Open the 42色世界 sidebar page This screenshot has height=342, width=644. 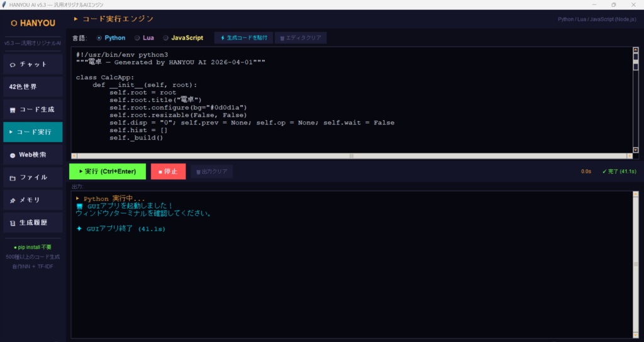coord(33,87)
